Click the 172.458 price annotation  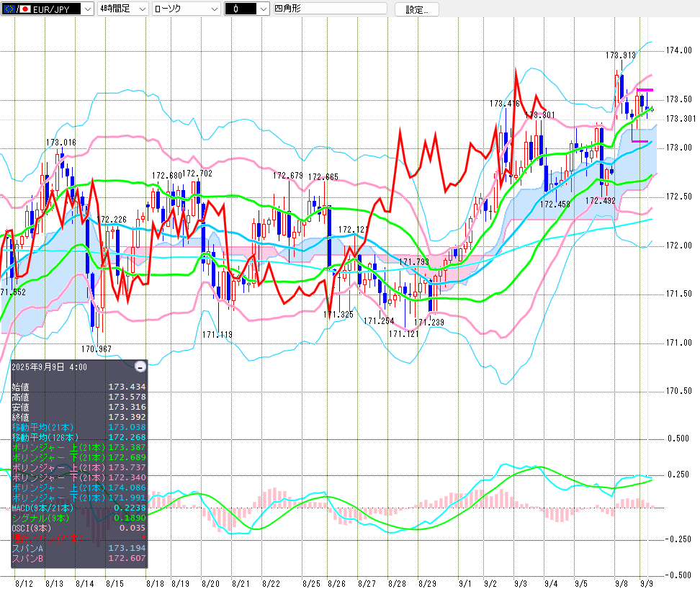pos(555,204)
